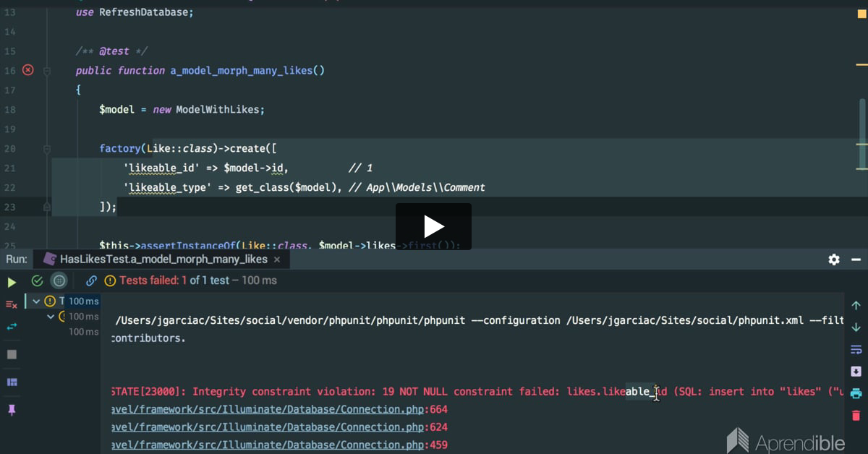
Task: Collapse the top-level test results tree node
Action: click(x=36, y=301)
